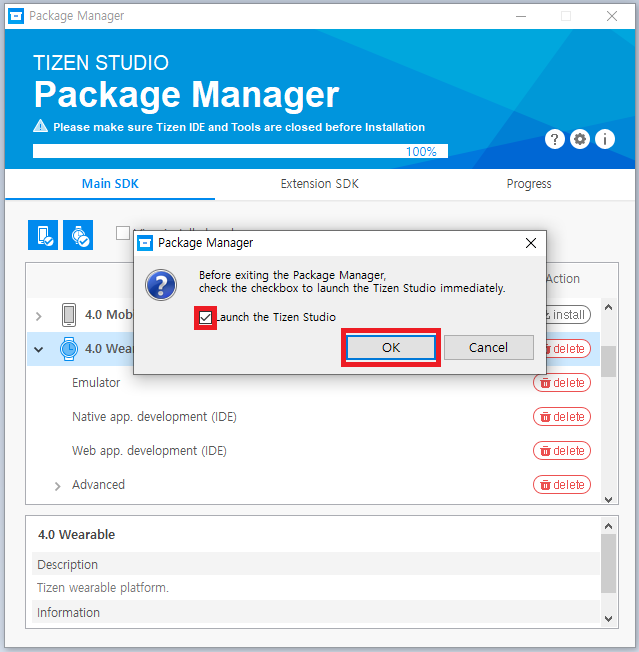The width and height of the screenshot is (639, 652).
Task: Expand the Advanced item
Action: (57, 486)
